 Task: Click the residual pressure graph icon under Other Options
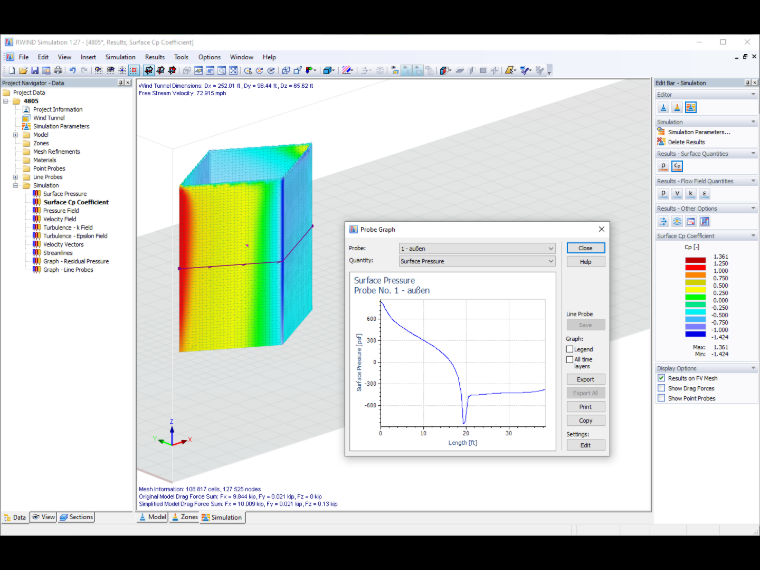(691, 222)
